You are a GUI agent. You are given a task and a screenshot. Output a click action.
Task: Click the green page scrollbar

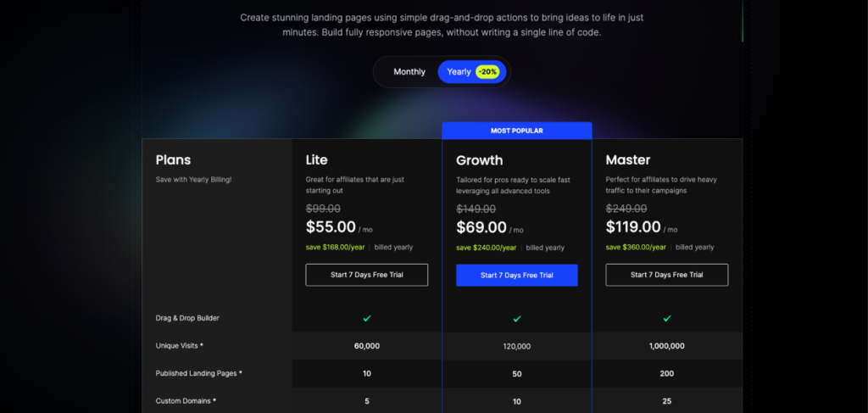(743, 20)
